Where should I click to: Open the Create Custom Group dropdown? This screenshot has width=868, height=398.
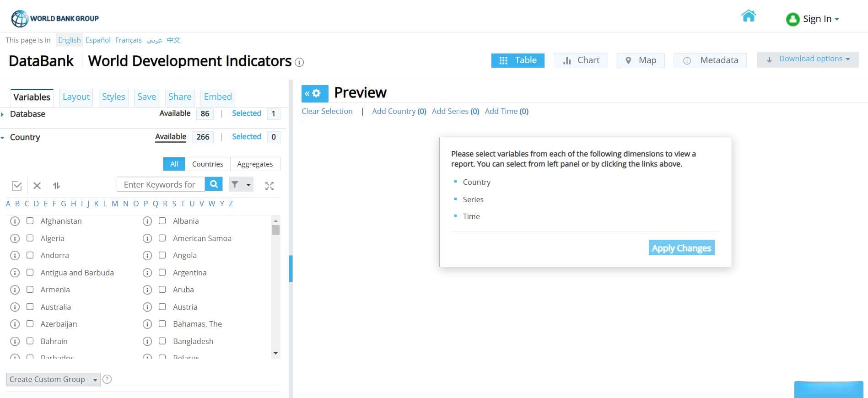click(54, 379)
